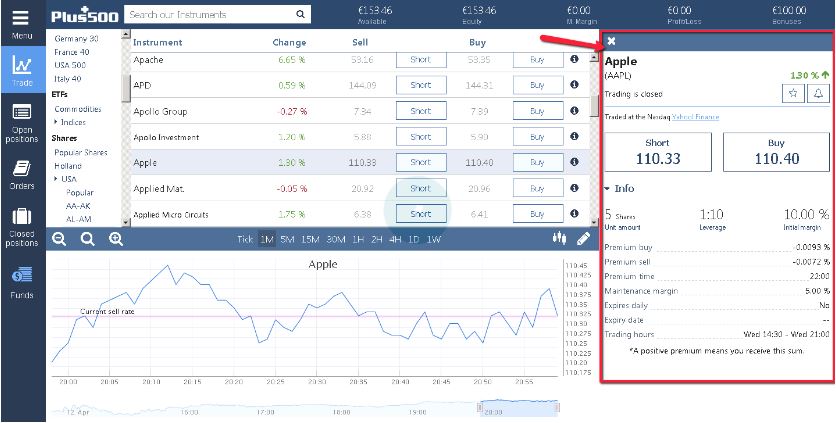Open info icon for Applied Micro Circuits
The image size is (836, 423).
click(574, 213)
